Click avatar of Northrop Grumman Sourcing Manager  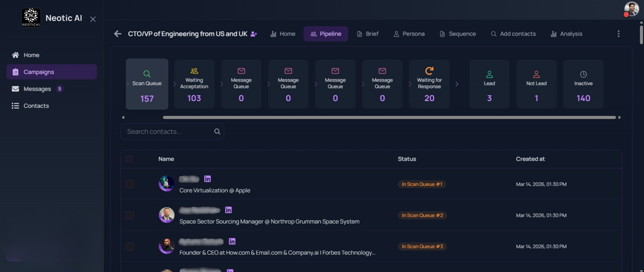click(x=167, y=215)
